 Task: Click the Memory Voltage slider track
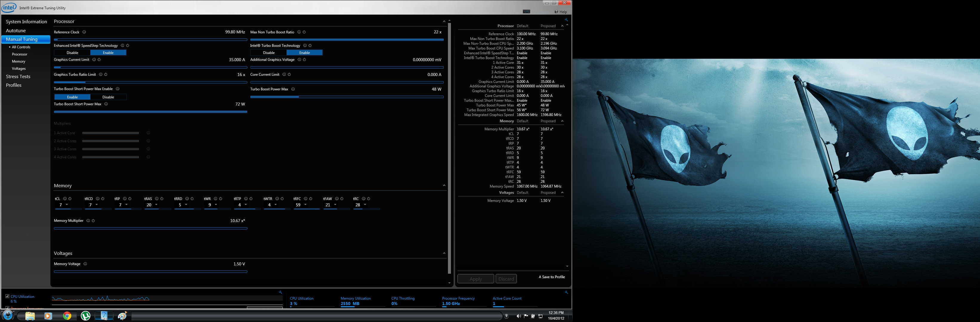click(x=151, y=272)
